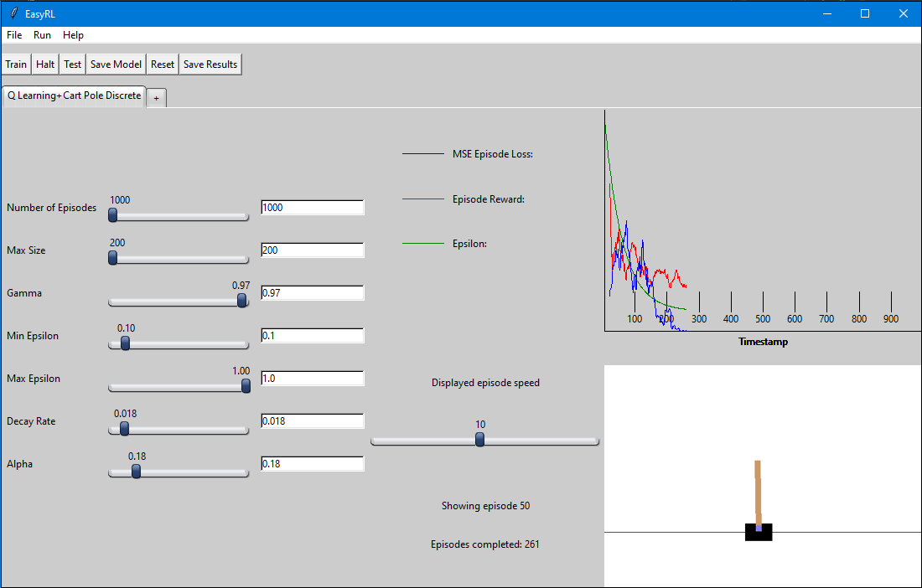922x588 pixels.
Task: Click the Min Epsilon input box
Action: 313,335
